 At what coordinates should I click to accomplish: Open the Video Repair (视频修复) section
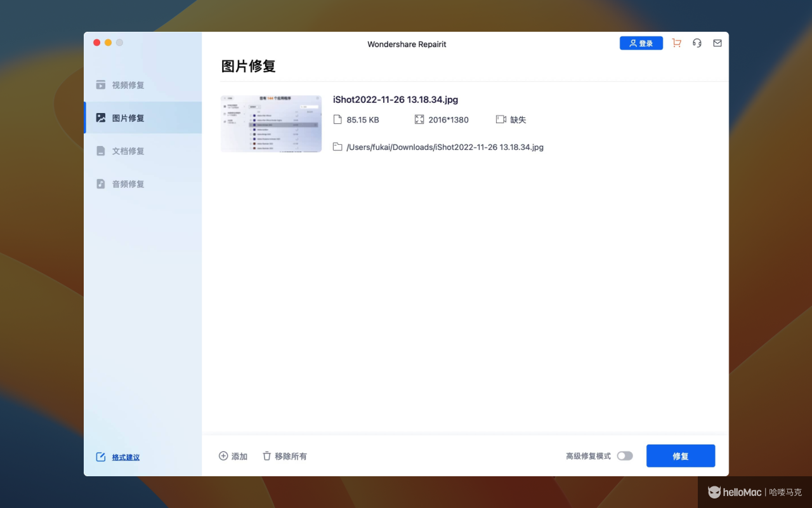tap(143, 85)
